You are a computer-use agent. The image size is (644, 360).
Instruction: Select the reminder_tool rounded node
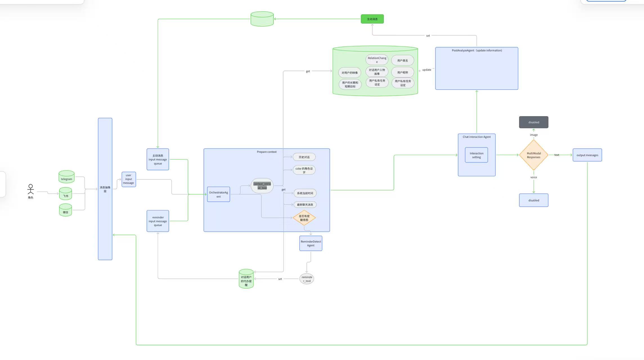tap(307, 279)
